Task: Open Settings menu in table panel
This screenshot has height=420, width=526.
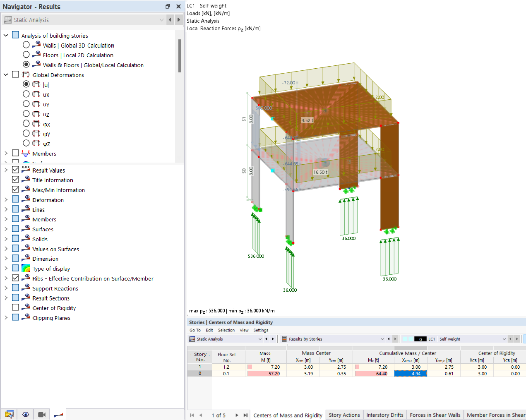Action: (261, 330)
